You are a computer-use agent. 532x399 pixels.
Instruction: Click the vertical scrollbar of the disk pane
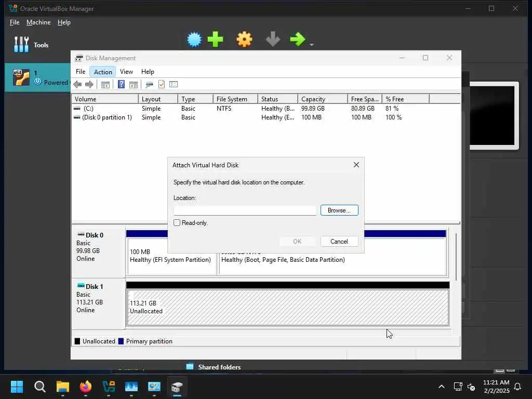click(x=456, y=257)
